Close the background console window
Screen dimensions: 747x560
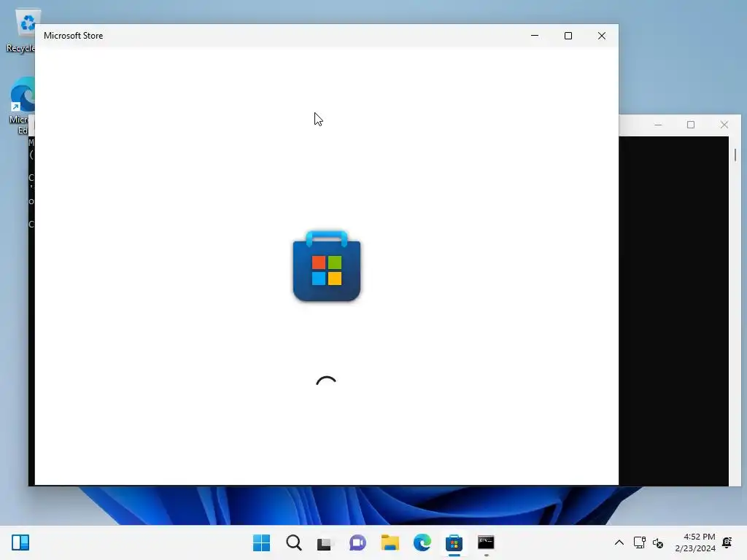pos(724,125)
